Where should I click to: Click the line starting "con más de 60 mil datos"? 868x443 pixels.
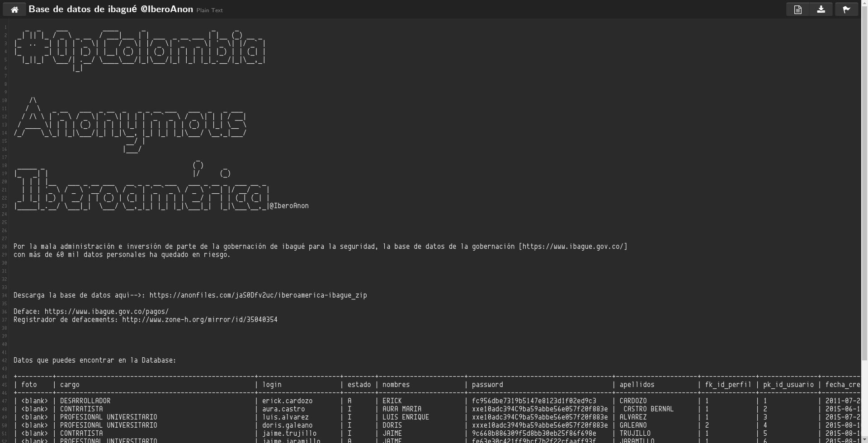122,255
